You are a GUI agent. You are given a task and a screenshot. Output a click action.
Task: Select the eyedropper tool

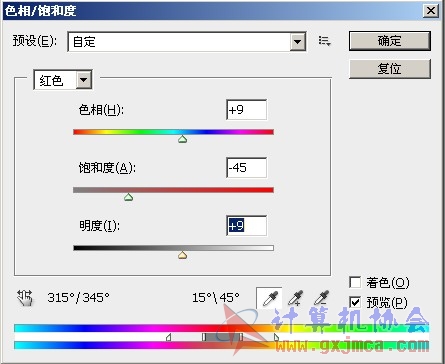coord(269,298)
